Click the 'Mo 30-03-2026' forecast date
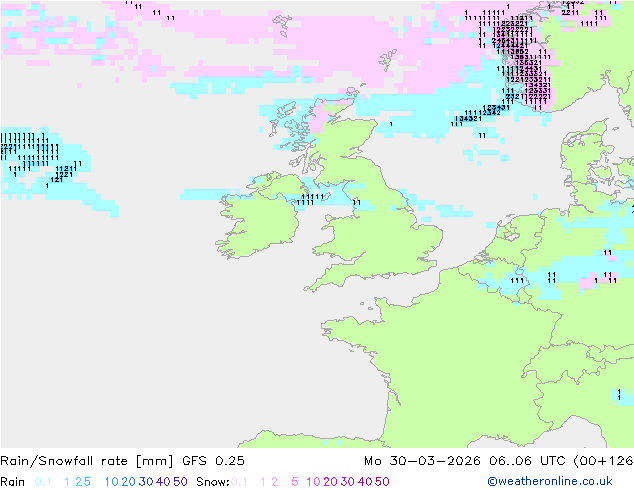This screenshot has height=490, width=634. coord(422,461)
